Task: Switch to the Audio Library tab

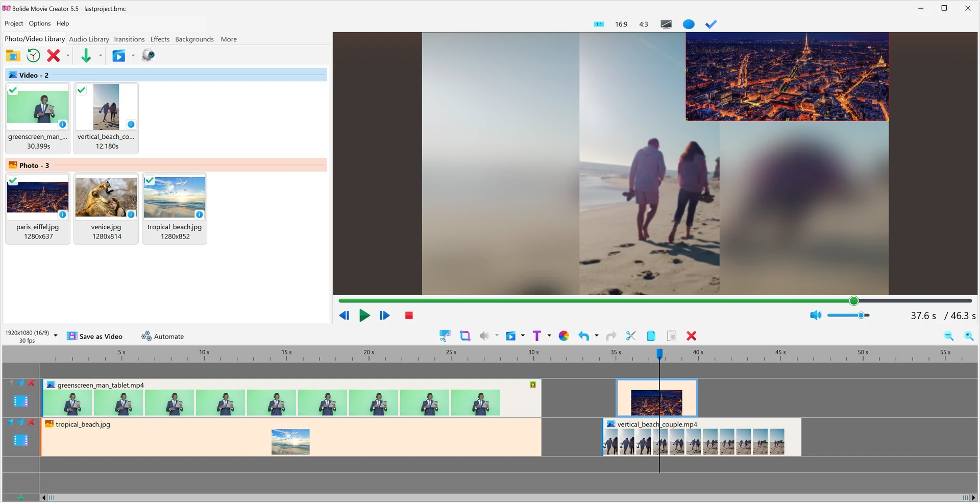Action: [x=89, y=39]
